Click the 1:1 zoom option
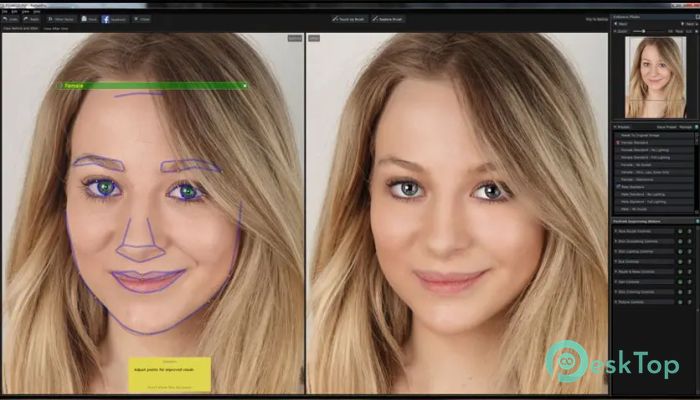Image resolution: width=700 pixels, height=400 pixels. click(x=689, y=31)
